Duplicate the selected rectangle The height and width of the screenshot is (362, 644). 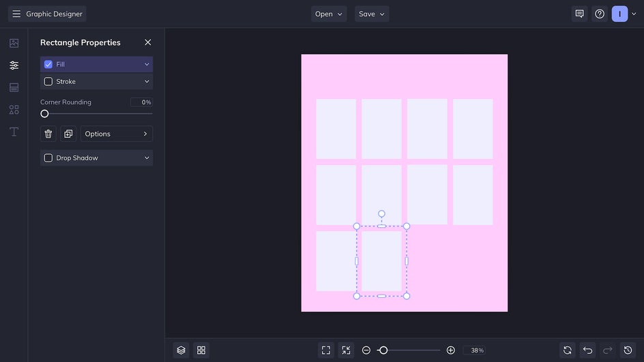coord(68,134)
